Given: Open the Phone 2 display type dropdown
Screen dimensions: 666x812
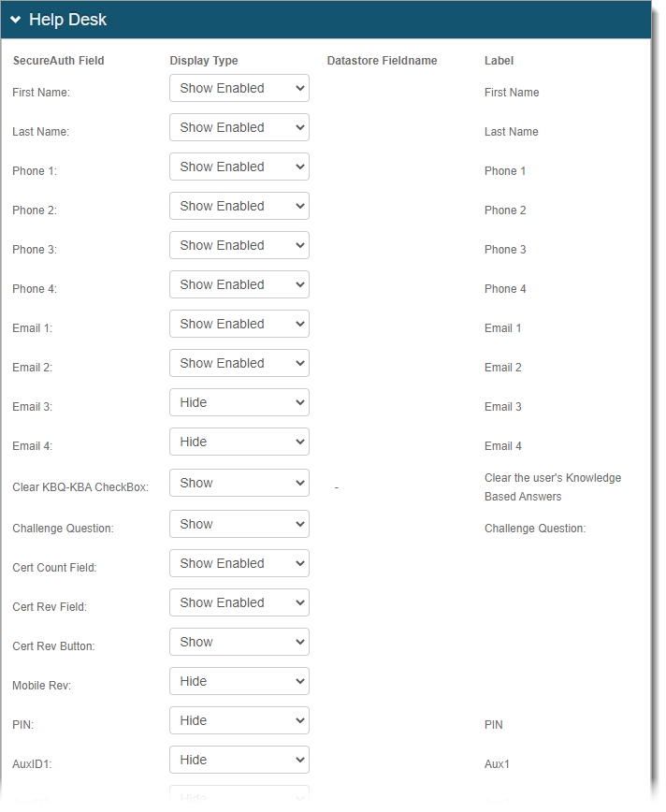Looking at the screenshot, I should (x=239, y=205).
